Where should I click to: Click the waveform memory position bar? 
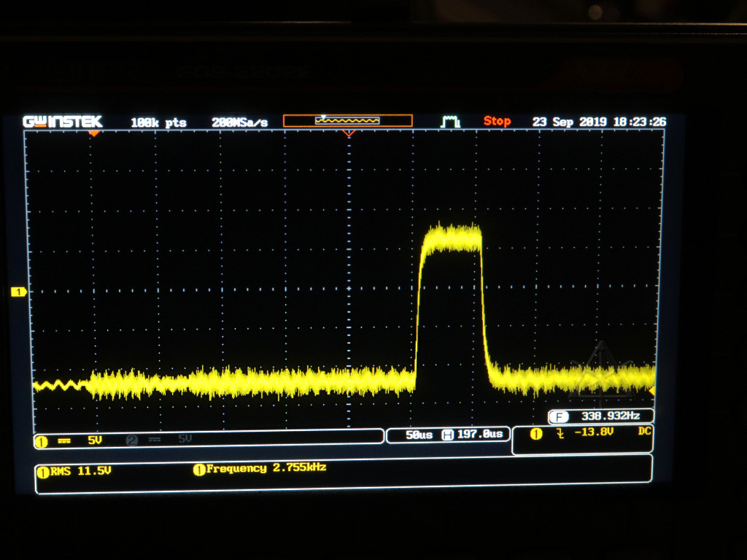click(348, 120)
